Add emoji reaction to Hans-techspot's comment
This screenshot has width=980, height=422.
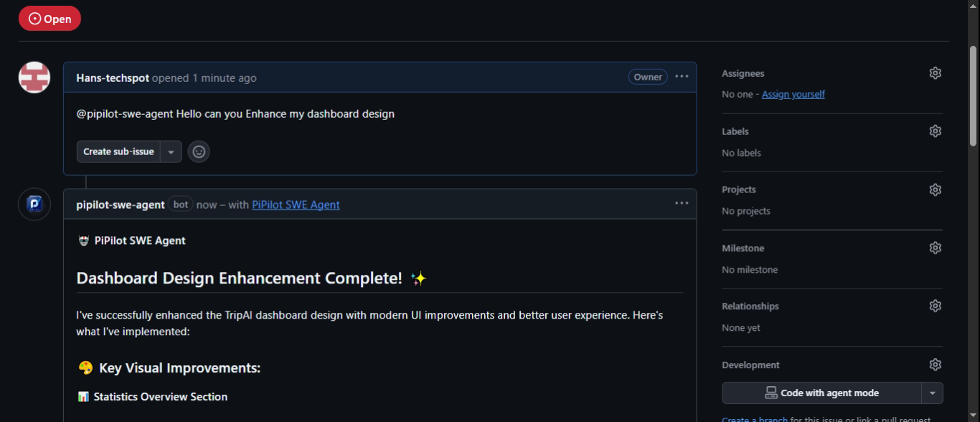coord(199,151)
